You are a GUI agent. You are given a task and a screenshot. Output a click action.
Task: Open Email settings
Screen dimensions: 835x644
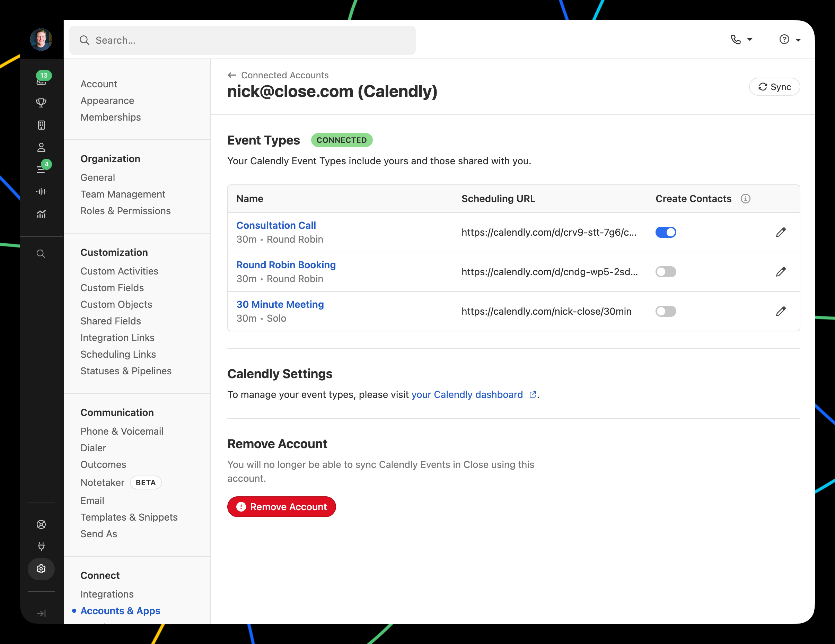click(92, 501)
